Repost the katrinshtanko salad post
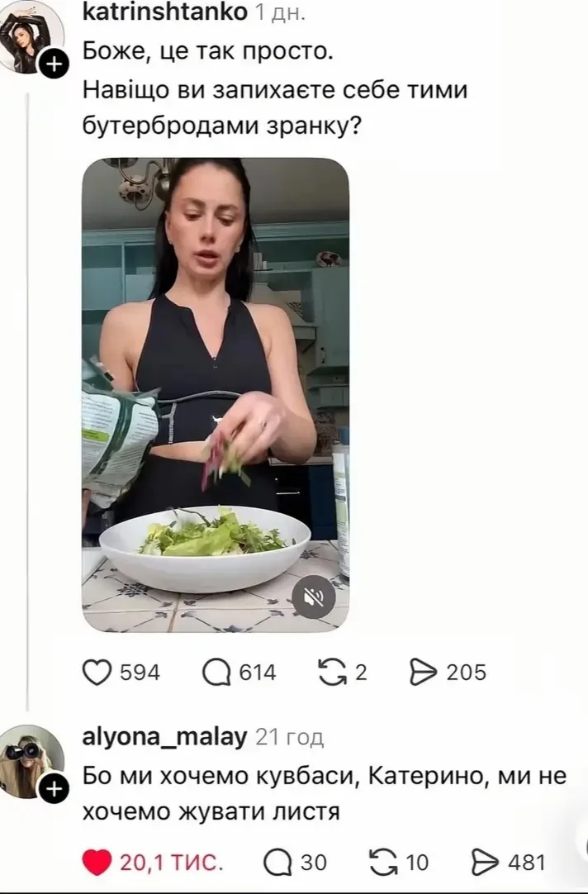Screen dimensions: 588x894 [332, 673]
